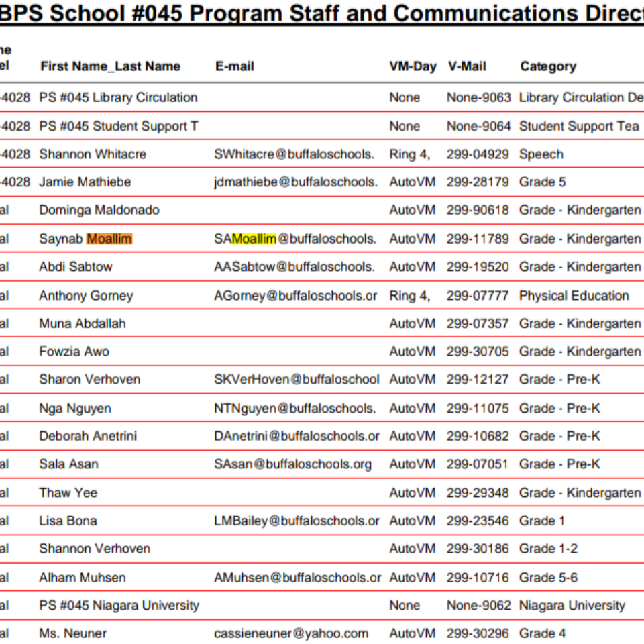This screenshot has width=644, height=644.
Task: Click AMuhsen@buffaloschools.or email
Action: point(298,577)
